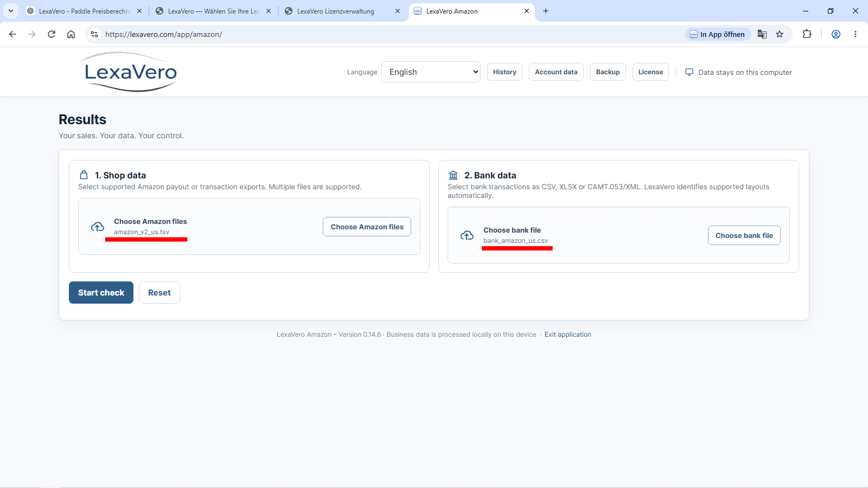The height and width of the screenshot is (488, 868).
Task: Open Account data settings
Action: 556,72
